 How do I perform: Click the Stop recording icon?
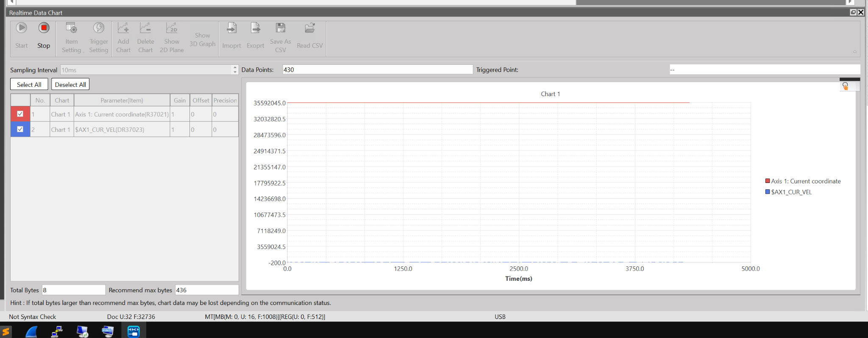tap(44, 28)
